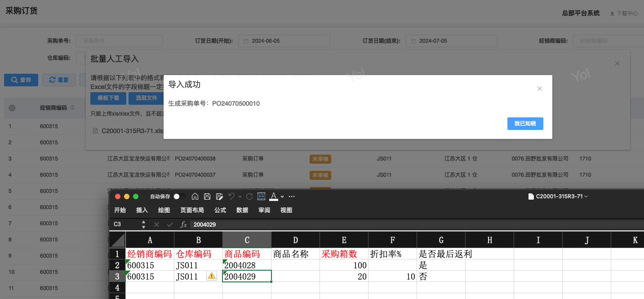Screen dimensions: 644x299
Task: Click the save-as icon with pencil
Action: click(219, 196)
